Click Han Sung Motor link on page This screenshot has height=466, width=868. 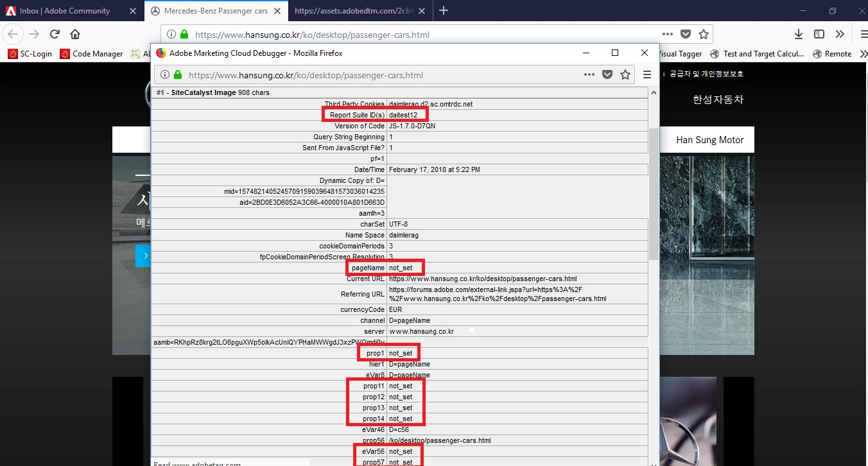[x=709, y=139]
